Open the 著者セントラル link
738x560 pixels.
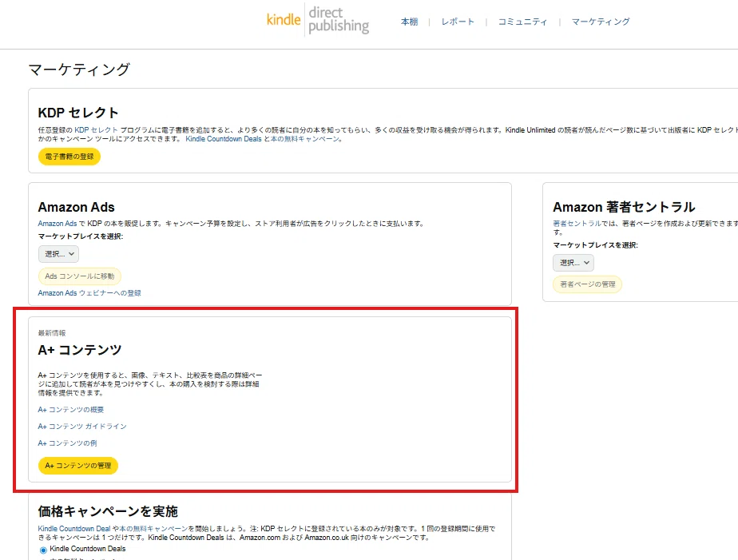(x=577, y=224)
